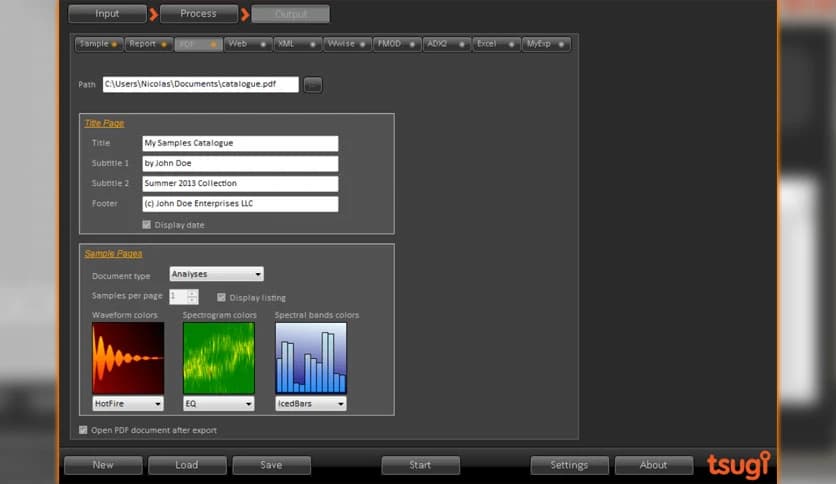Toggle Open PDF document after export checkbox
Screen dimensions: 836x484
click(83, 430)
